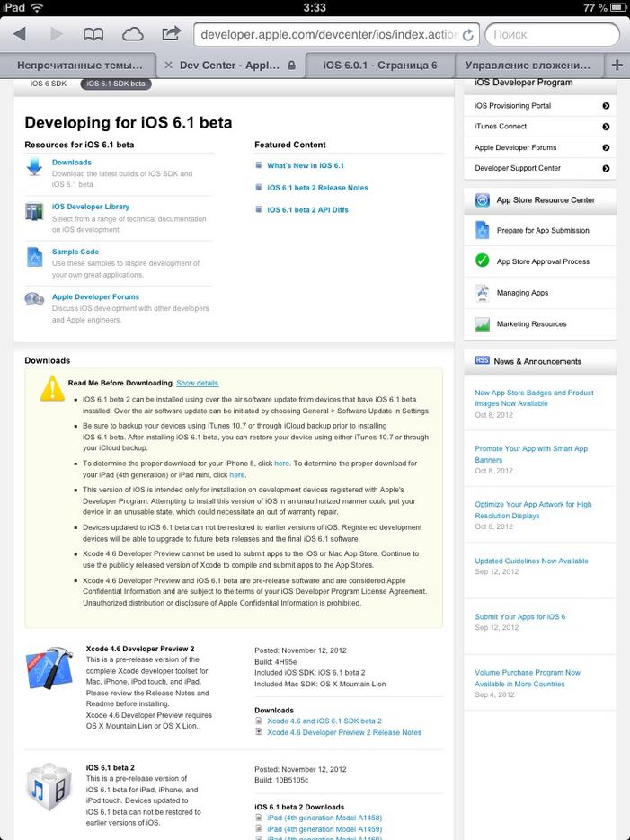
Task: Add a new tab with plus
Action: (x=617, y=65)
